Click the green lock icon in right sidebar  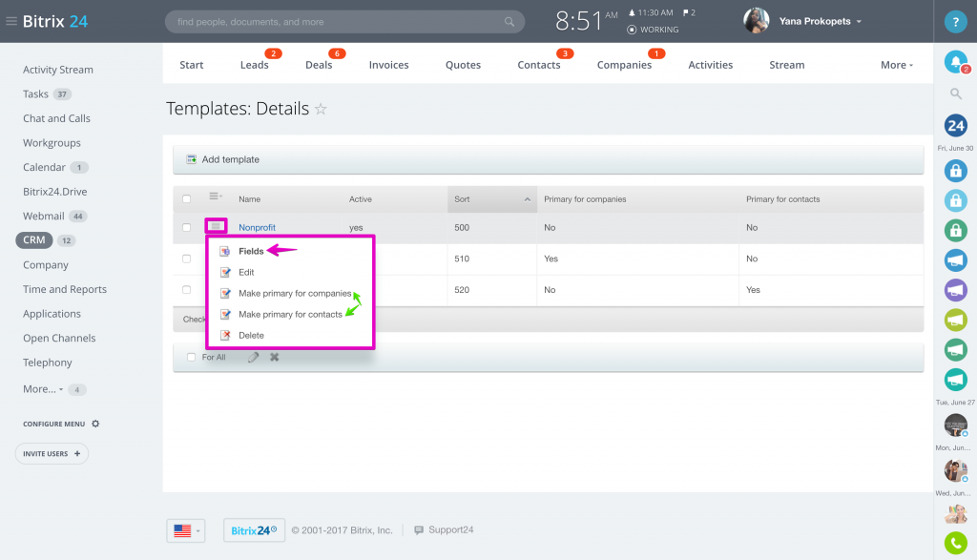tap(955, 231)
